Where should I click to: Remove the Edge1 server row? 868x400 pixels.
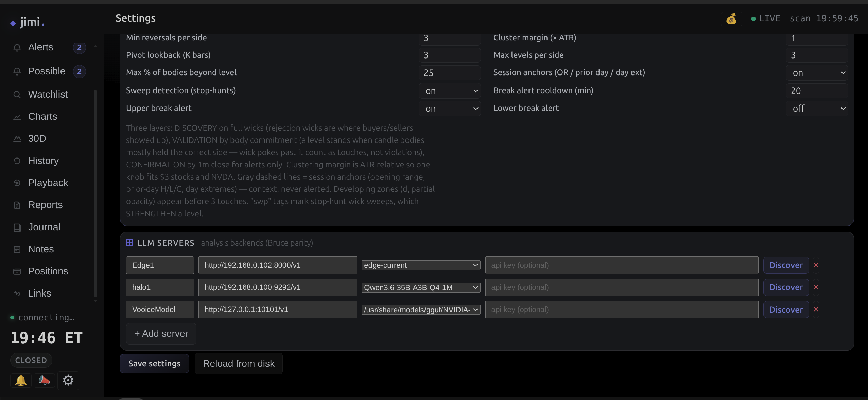[816, 265]
